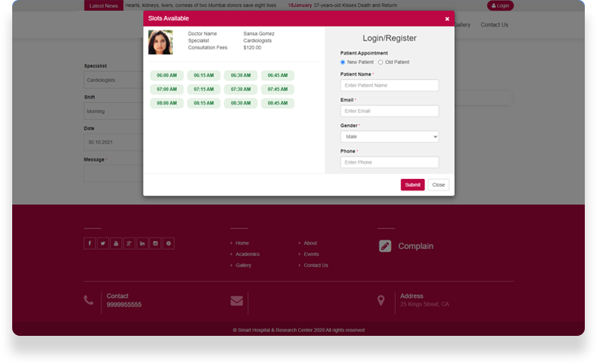Click the LinkedIn icon in footer
The height and width of the screenshot is (364, 597).
click(x=143, y=244)
